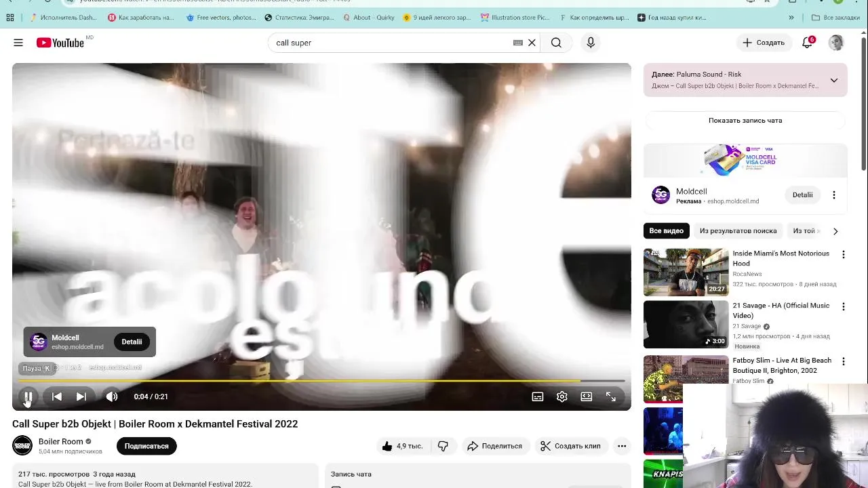868x488 pixels.
Task: Enter full screen mode
Action: click(611, 396)
